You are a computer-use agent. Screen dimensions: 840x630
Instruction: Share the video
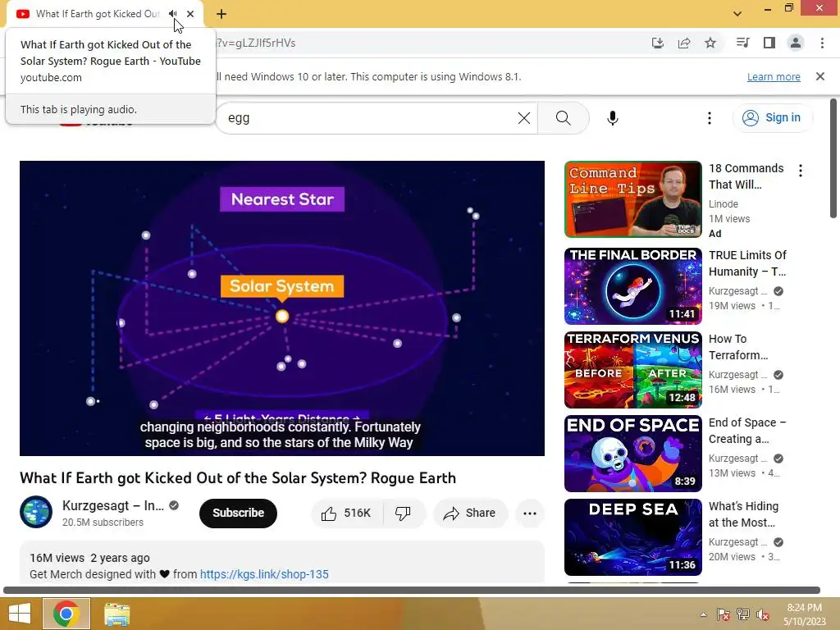click(469, 514)
